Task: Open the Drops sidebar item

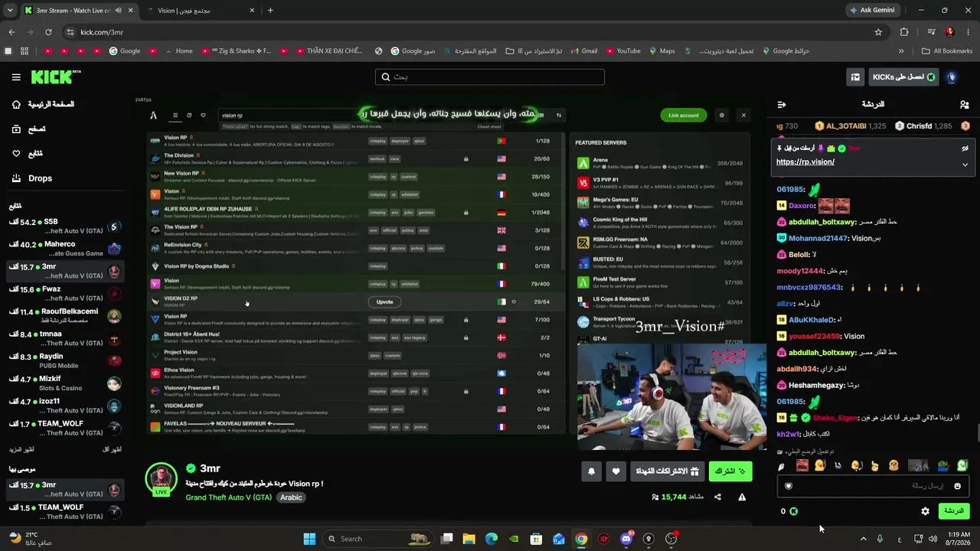Action: 65,178
